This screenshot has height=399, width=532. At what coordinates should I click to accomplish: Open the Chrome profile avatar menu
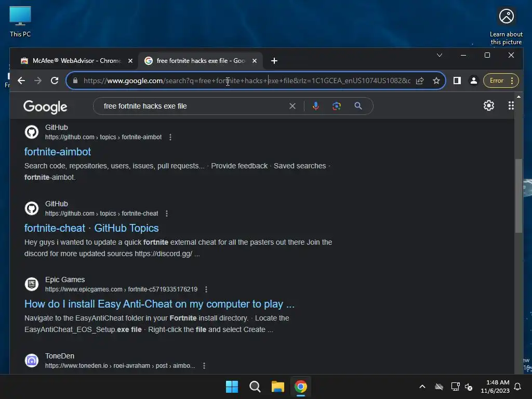point(474,81)
